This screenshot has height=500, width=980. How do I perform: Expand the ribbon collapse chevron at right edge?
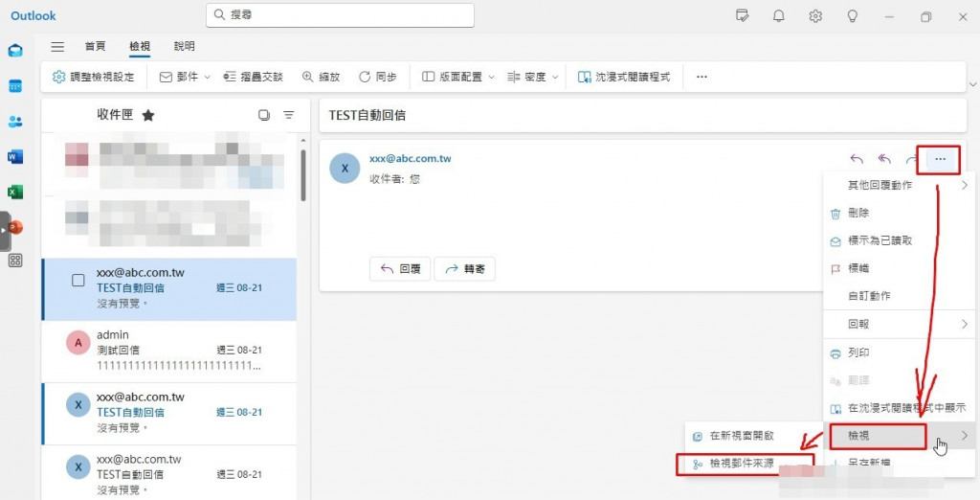(972, 84)
